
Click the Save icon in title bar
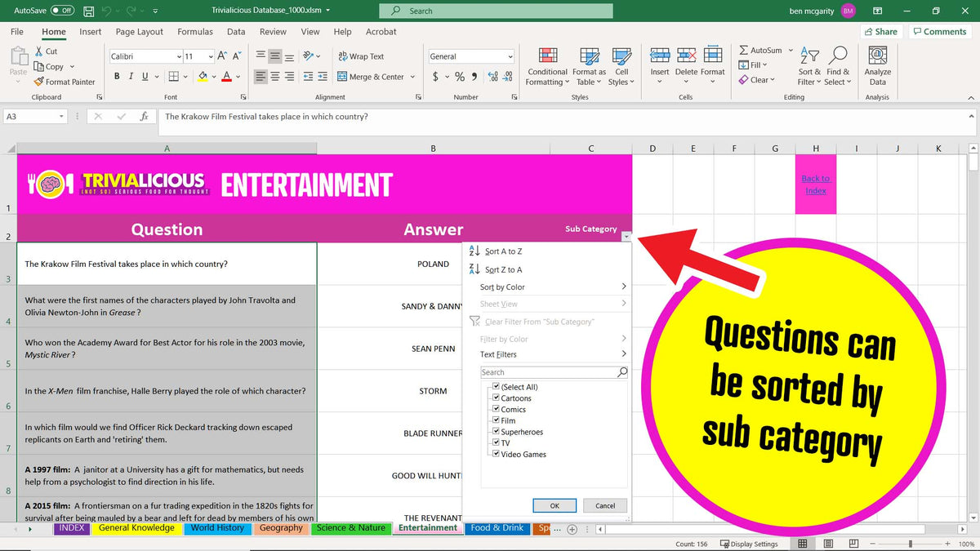(88, 11)
